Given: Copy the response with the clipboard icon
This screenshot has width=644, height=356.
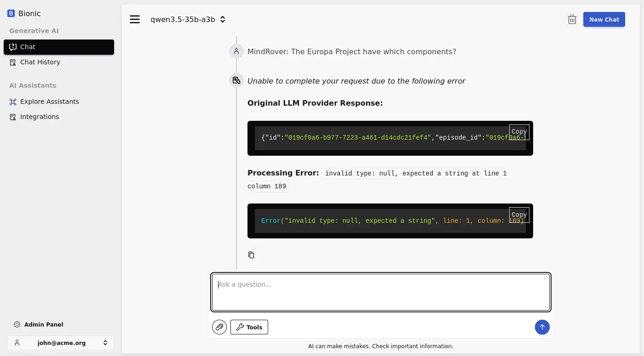Looking at the screenshot, I should [251, 255].
